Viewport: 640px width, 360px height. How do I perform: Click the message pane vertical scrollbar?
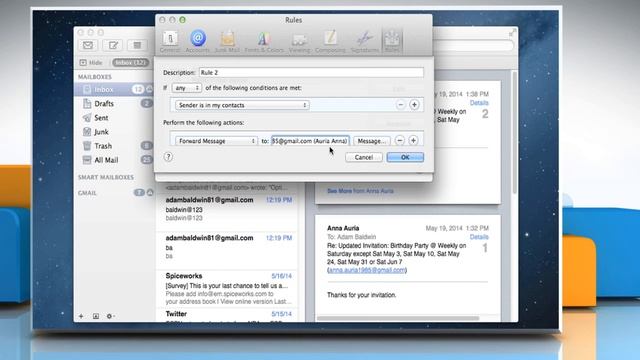pos(514,133)
